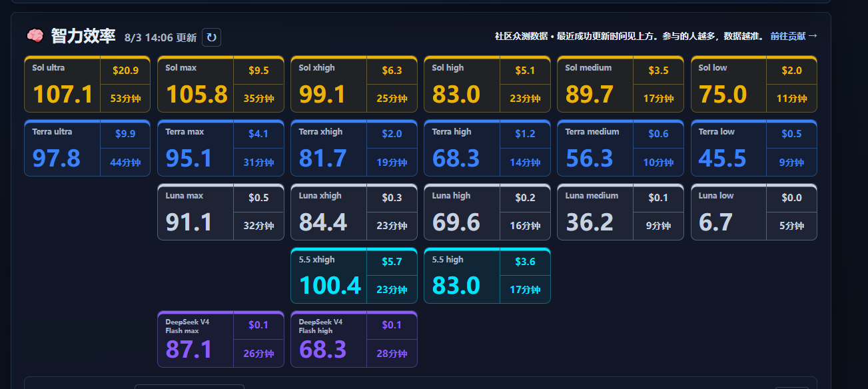This screenshot has height=389, width=868.
Task: Click the $3.6 price on 5.5 high
Action: click(x=525, y=262)
